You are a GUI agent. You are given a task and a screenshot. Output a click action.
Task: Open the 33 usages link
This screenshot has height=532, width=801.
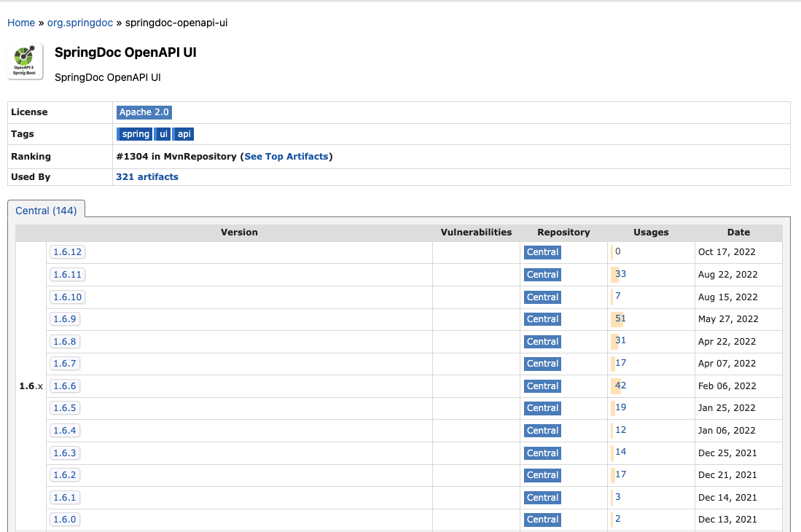tap(621, 274)
